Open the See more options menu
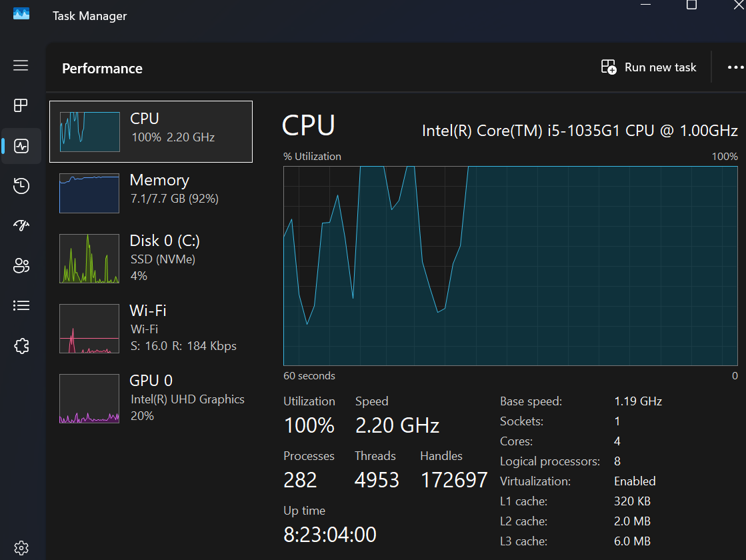Viewport: 746px width, 560px height. (x=735, y=67)
